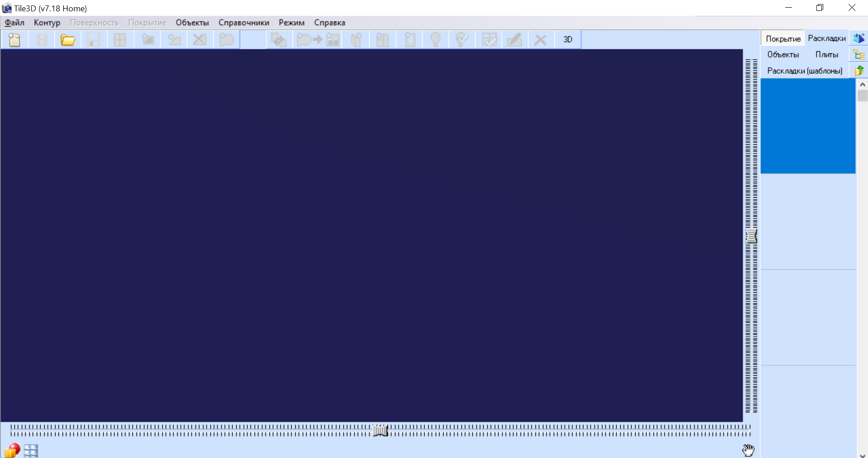Image resolution: width=868 pixels, height=458 pixels.
Task: Click the pentagon outline icon with plus
Action: click(x=226, y=40)
